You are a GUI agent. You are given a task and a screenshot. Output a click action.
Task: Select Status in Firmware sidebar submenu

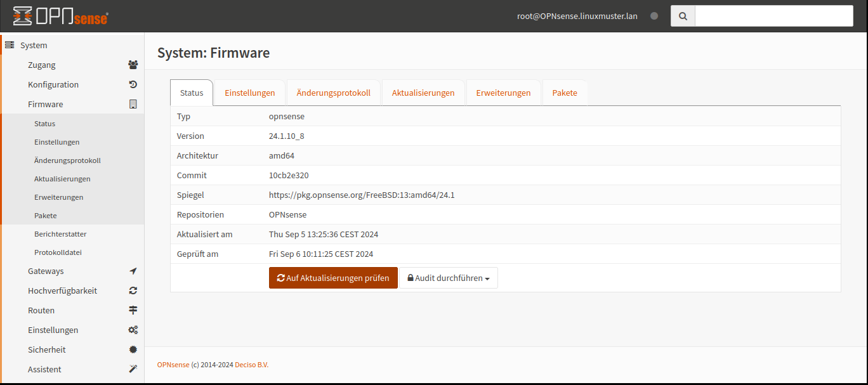tap(72, 124)
